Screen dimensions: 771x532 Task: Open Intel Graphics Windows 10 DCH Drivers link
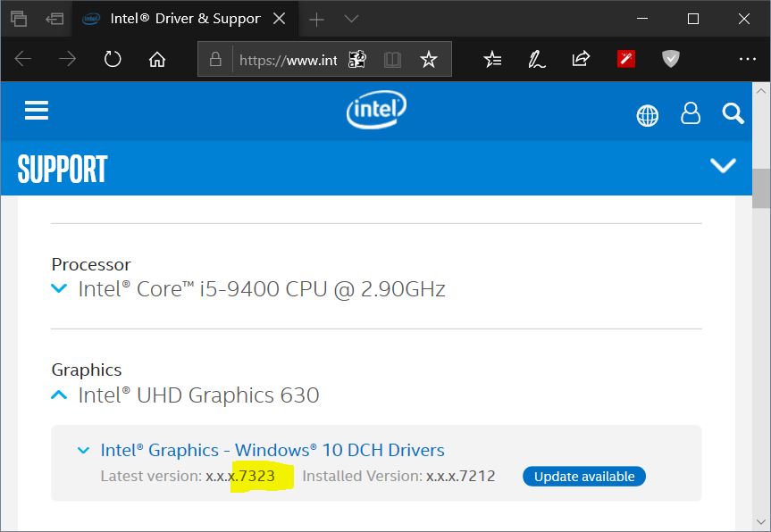tap(272, 450)
